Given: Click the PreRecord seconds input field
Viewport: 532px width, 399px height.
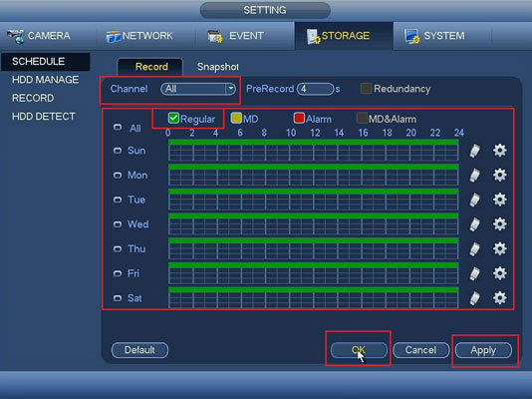Looking at the screenshot, I should click(316, 89).
